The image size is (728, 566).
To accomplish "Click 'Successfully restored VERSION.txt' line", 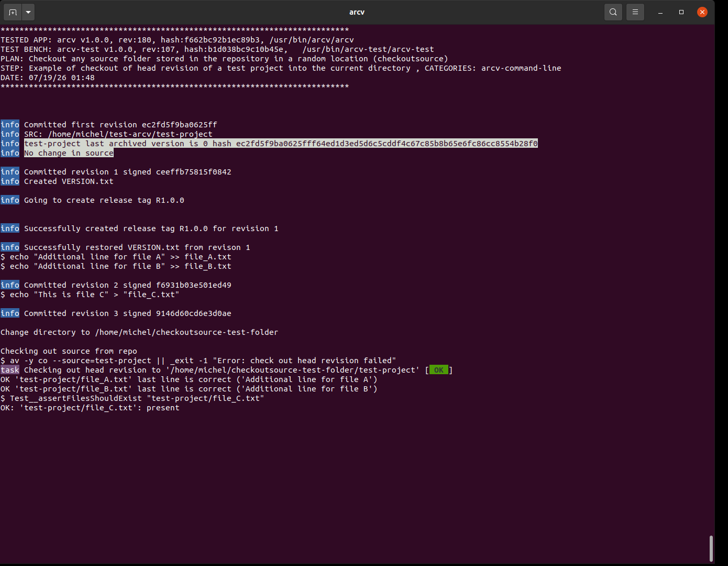I will [137, 247].
